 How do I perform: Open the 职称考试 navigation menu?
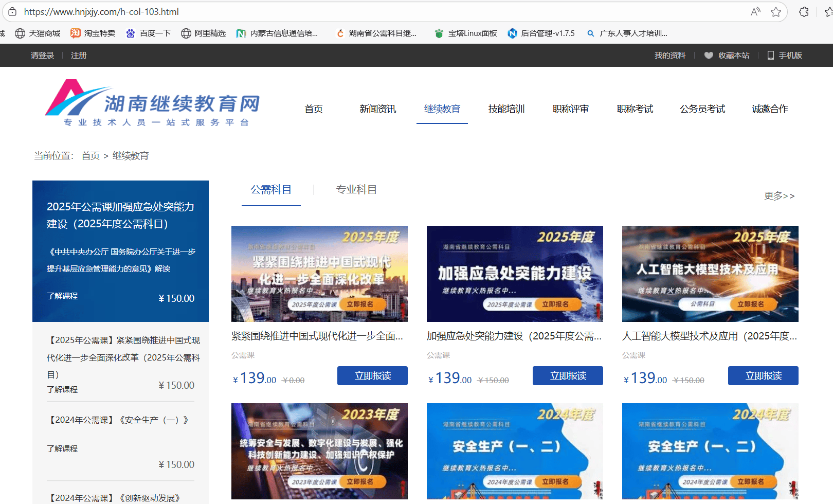coord(635,109)
